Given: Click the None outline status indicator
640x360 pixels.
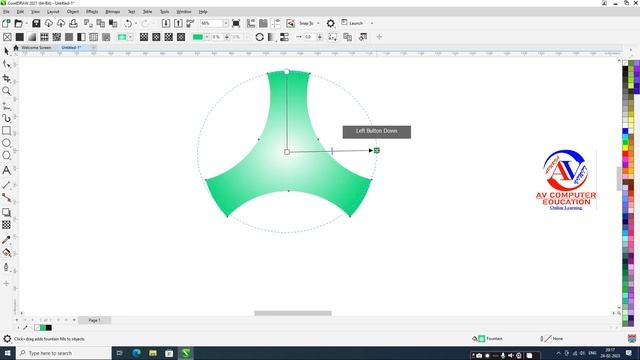Looking at the screenshot, I should pos(551,339).
